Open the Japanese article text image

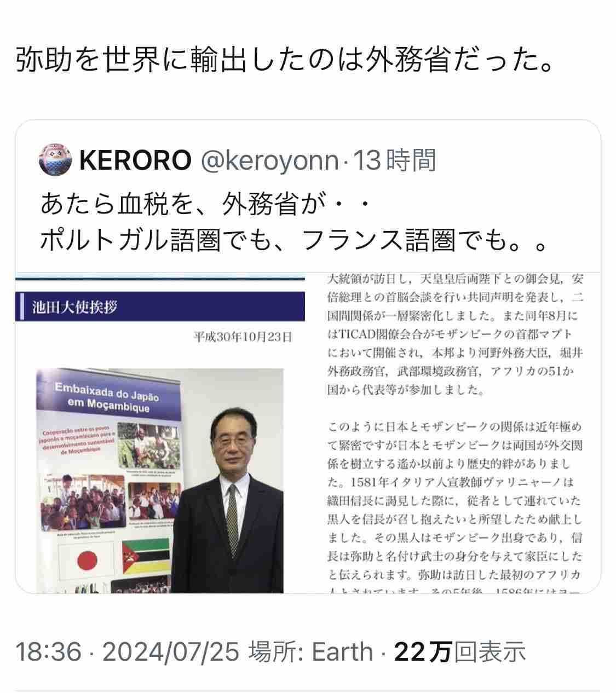[x=454, y=432]
